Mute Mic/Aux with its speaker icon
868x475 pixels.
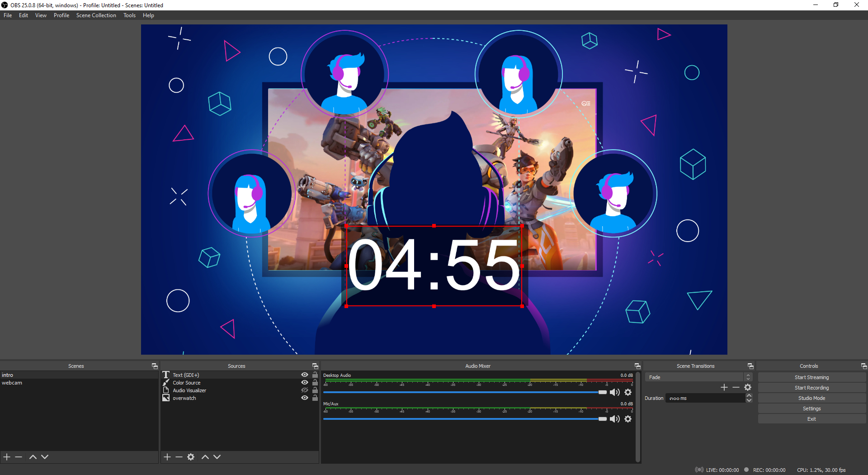(614, 419)
